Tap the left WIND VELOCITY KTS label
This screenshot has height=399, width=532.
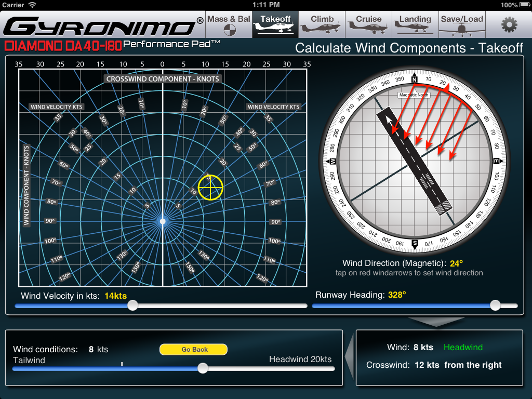(x=56, y=107)
